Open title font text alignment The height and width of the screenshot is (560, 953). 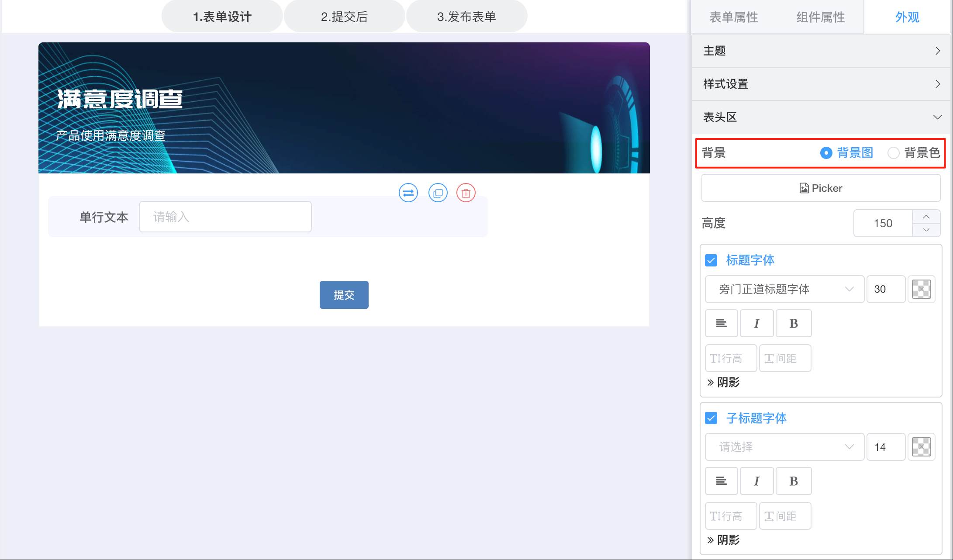[x=721, y=323]
